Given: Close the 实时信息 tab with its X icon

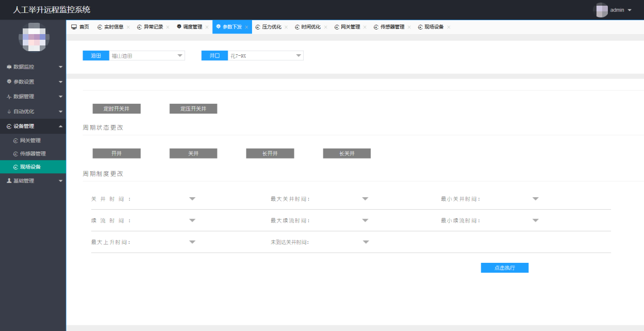Looking at the screenshot, I should 128,27.
